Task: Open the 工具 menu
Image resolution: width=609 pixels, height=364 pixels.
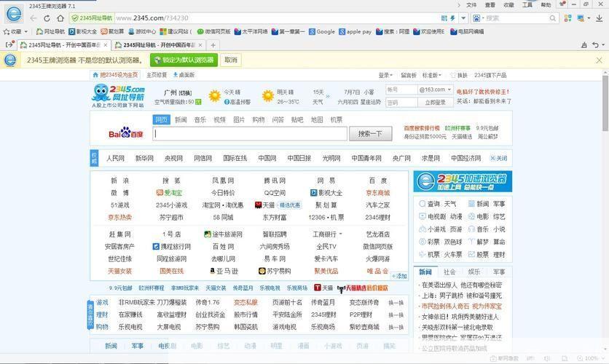Action: 527,4
